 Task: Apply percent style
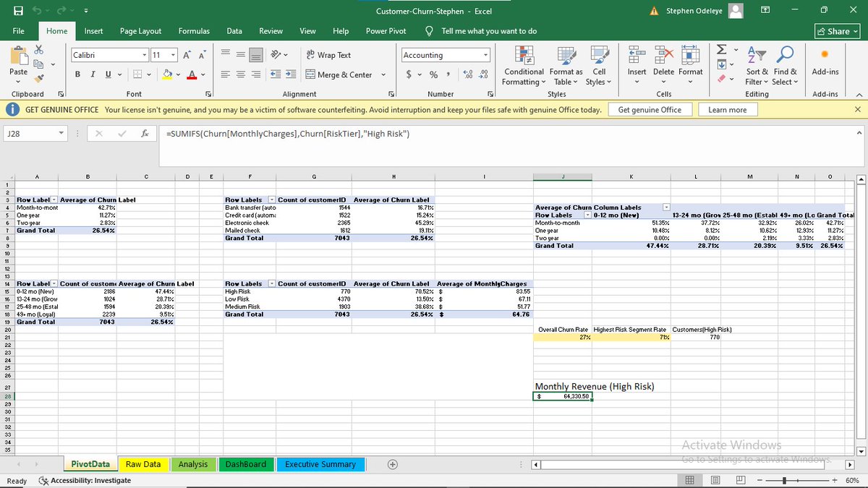tap(433, 74)
